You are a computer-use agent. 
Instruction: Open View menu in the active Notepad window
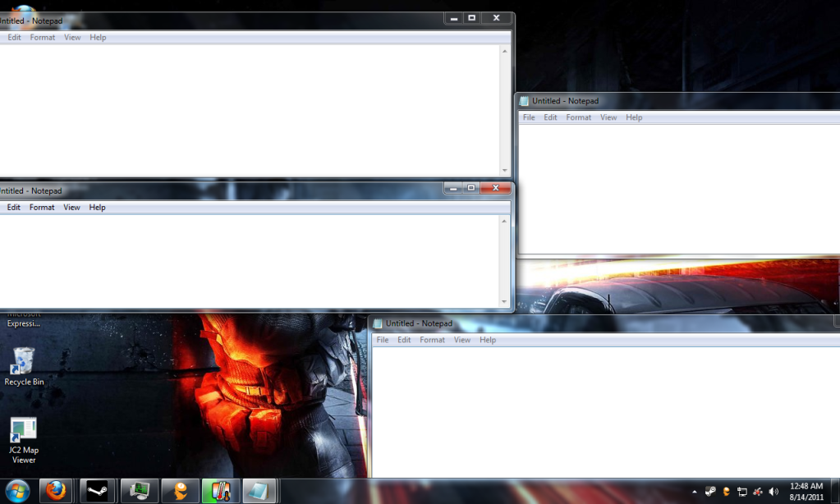click(71, 208)
